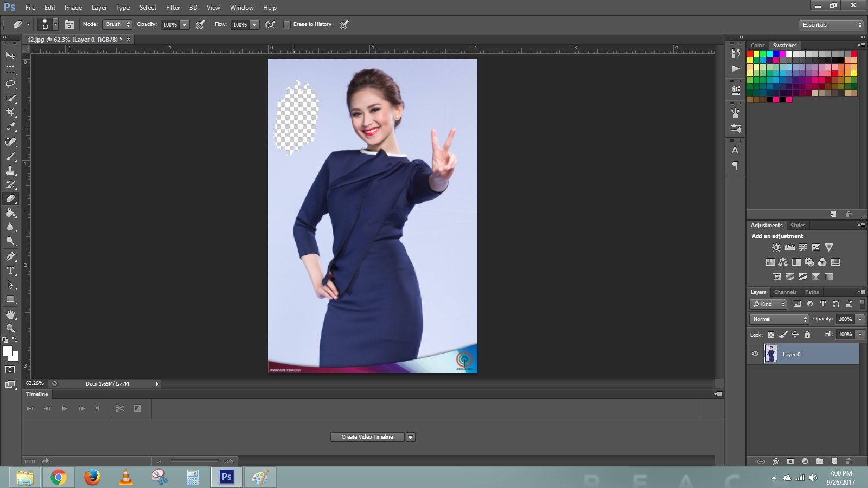Open the Image menu
Image resolution: width=868 pixels, height=488 pixels.
pos(73,8)
